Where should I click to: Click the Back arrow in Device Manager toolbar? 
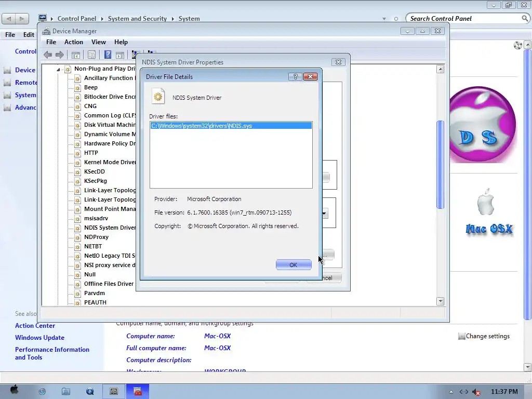[x=48, y=55]
